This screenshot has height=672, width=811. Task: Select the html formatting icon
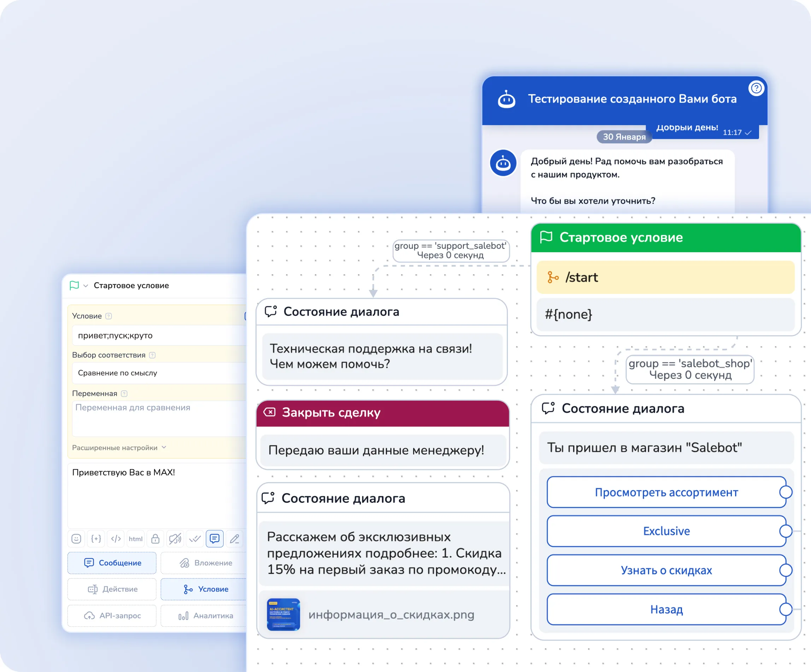pyautogui.click(x=136, y=539)
